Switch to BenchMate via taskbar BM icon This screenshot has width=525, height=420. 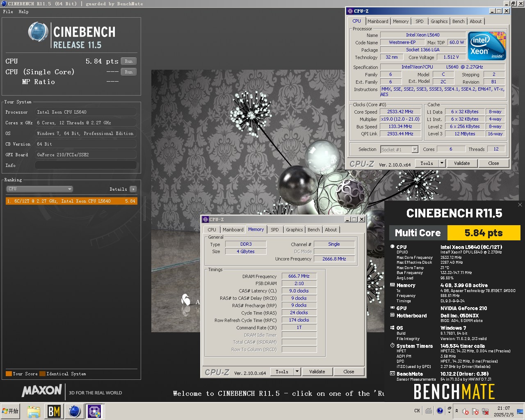54,411
